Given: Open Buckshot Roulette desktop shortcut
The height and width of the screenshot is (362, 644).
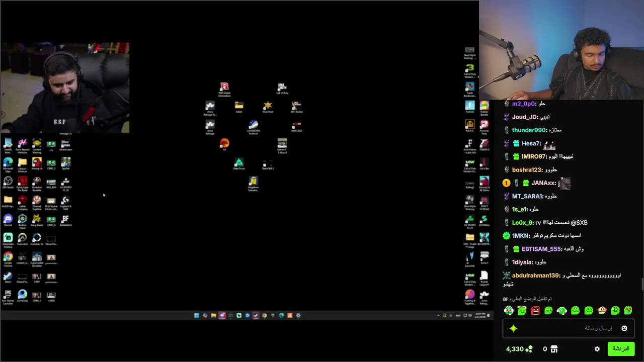Looking at the screenshot, I should 37,184.
